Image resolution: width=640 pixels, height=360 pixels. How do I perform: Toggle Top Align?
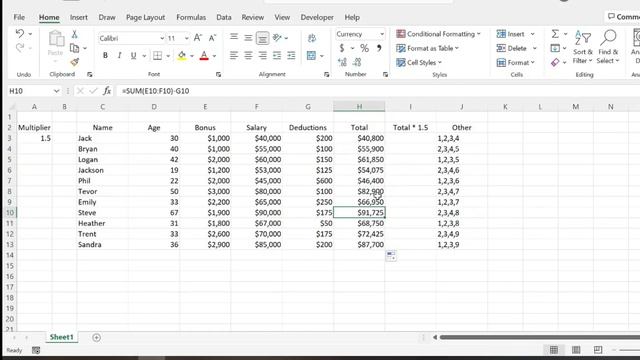click(x=233, y=38)
